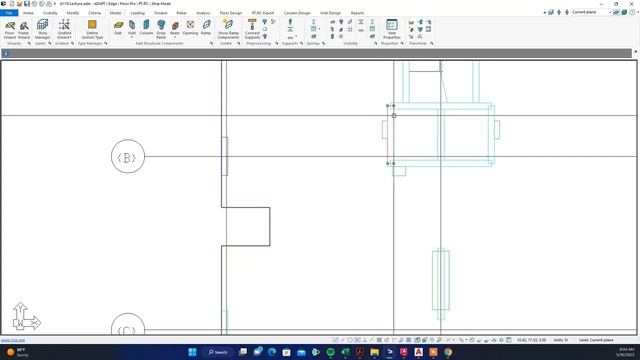Click the gridline B bubble label
Screen dimensions: 640x360
pyautogui.click(x=128, y=157)
